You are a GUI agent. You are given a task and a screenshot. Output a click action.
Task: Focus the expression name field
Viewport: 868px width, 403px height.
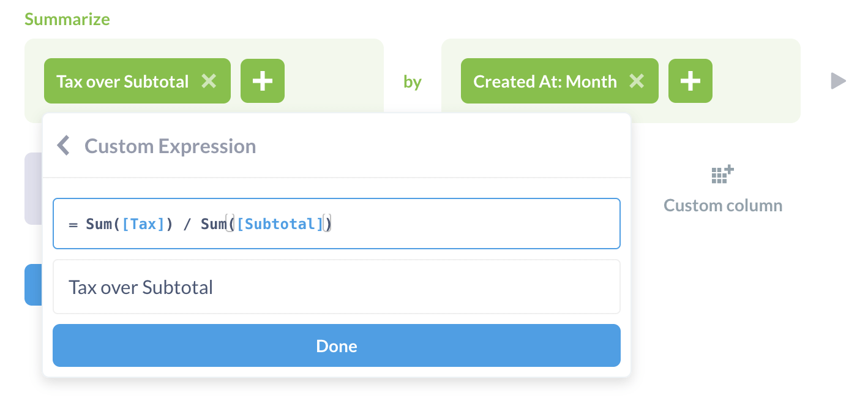click(336, 287)
